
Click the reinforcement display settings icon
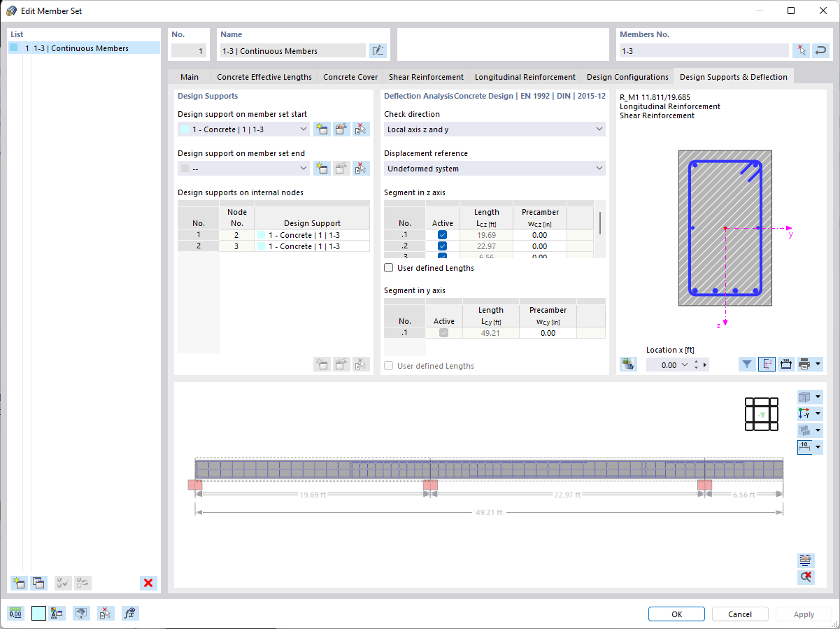(x=806, y=560)
